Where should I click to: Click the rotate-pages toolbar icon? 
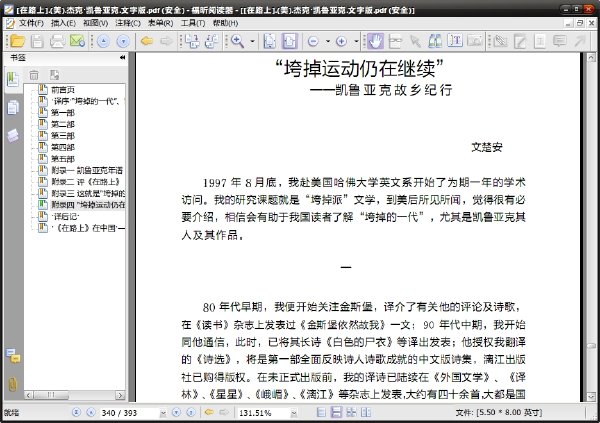point(192,41)
